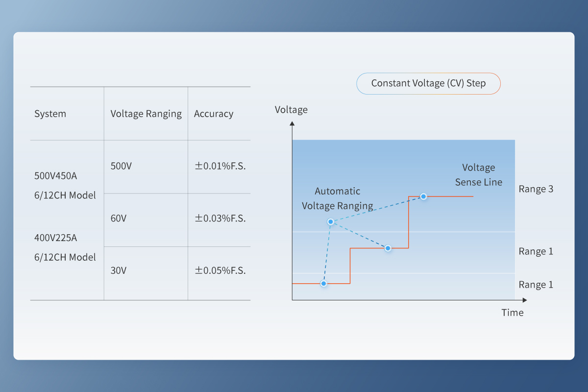Click the Voltage Sense Line label

(478, 175)
